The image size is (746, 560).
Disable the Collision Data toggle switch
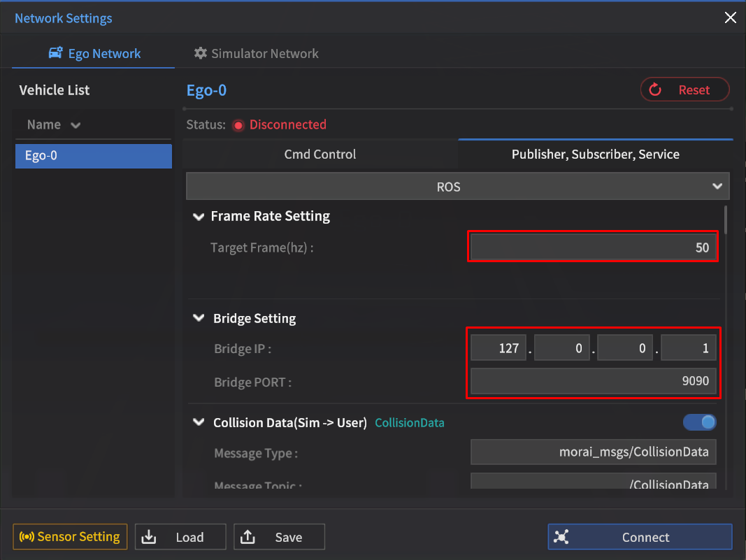tap(699, 422)
